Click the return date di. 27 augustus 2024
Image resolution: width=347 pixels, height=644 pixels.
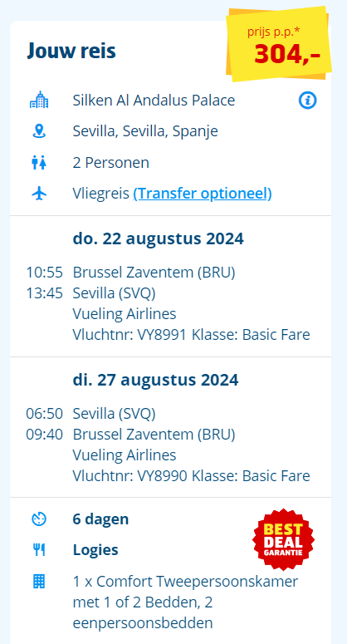point(155,380)
